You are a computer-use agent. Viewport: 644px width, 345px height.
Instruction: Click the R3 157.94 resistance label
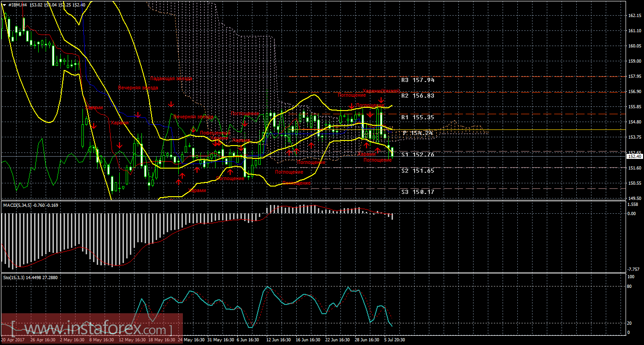418,80
